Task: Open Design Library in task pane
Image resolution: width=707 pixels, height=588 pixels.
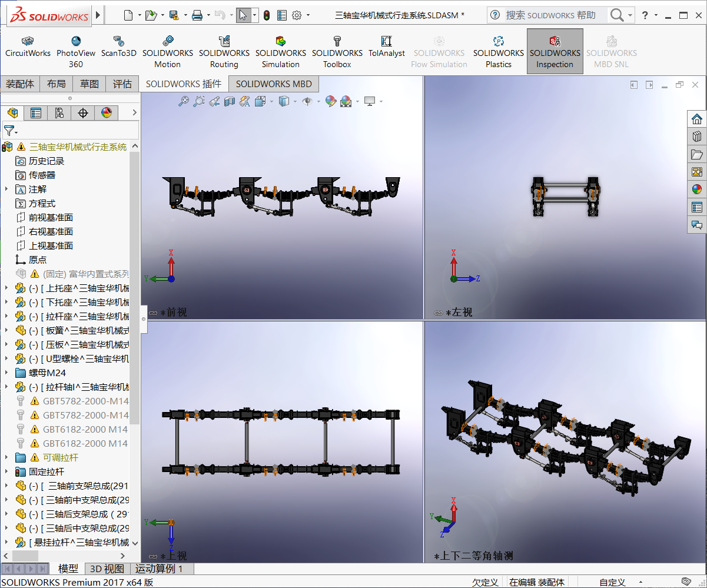Action: [697, 137]
